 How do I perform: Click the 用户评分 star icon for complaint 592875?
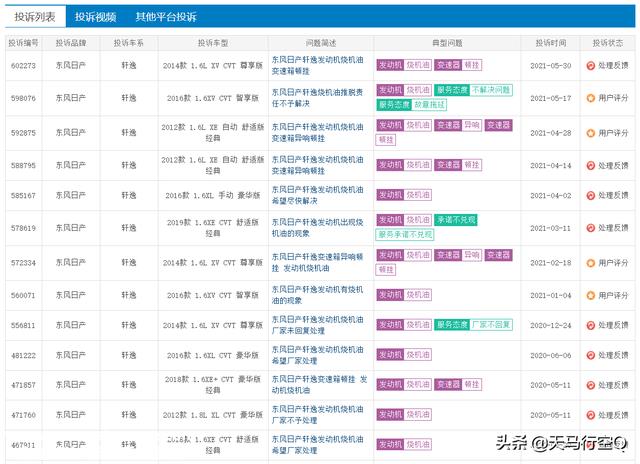click(x=590, y=133)
